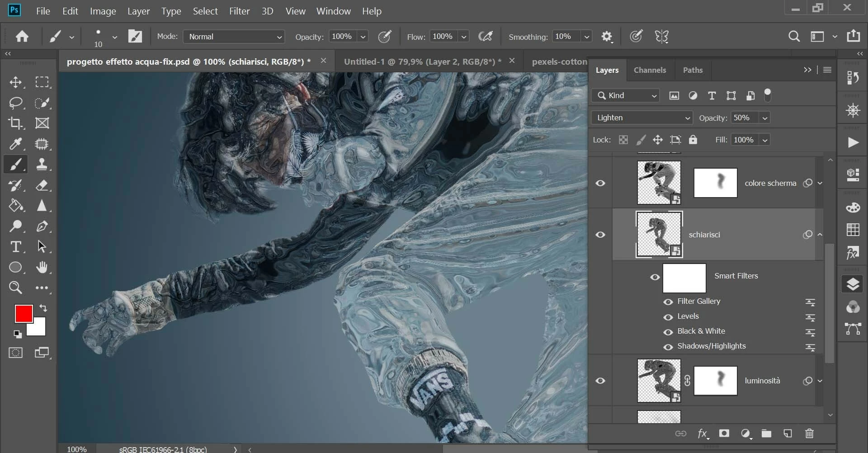
Task: Open the brush Mode dropdown
Action: pos(234,37)
